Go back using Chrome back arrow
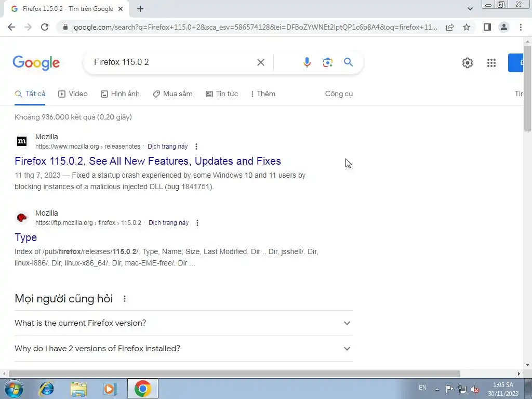Image resolution: width=532 pixels, height=399 pixels. click(x=11, y=27)
